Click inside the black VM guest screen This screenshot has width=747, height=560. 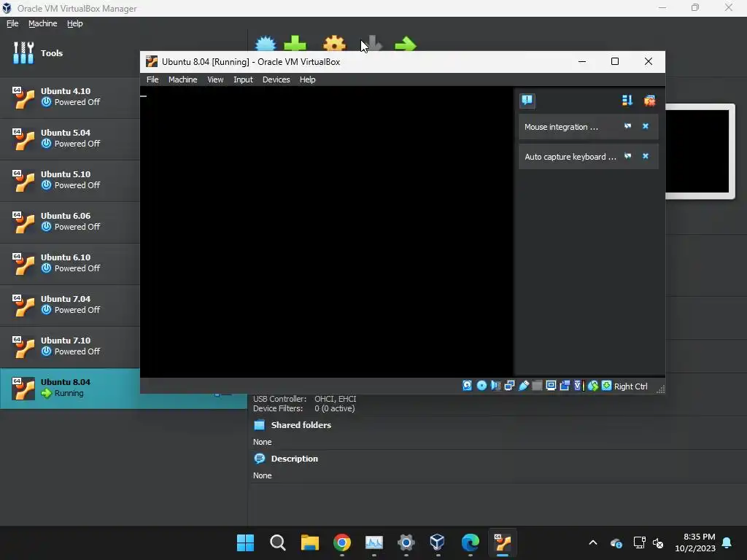click(x=326, y=232)
